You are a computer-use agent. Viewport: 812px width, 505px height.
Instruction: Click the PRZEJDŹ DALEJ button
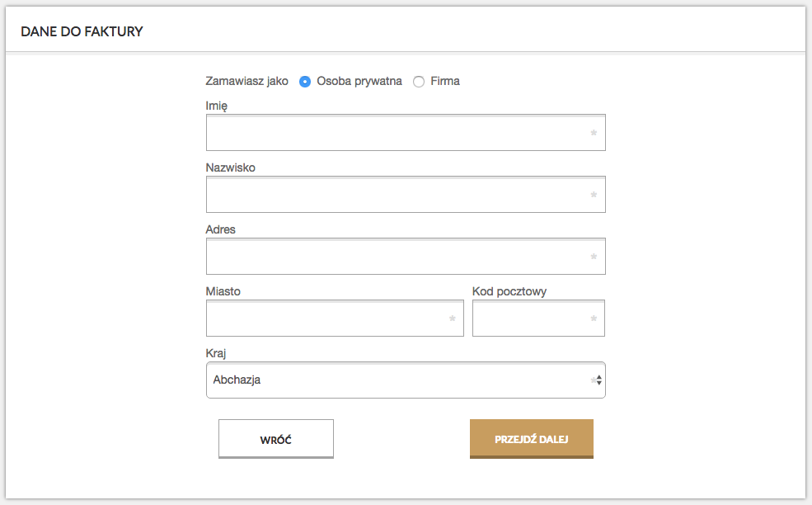pyautogui.click(x=532, y=439)
